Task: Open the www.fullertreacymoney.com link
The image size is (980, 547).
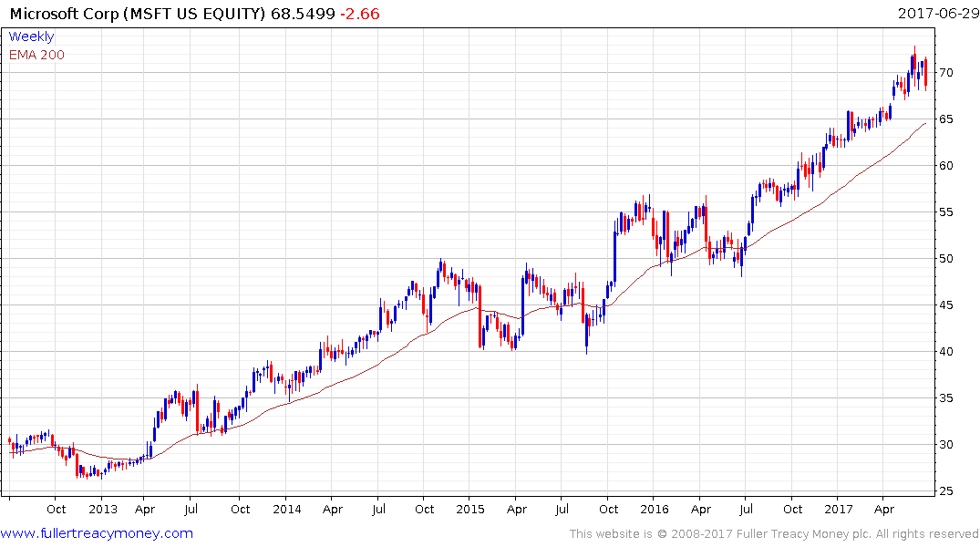Action: coord(97,533)
